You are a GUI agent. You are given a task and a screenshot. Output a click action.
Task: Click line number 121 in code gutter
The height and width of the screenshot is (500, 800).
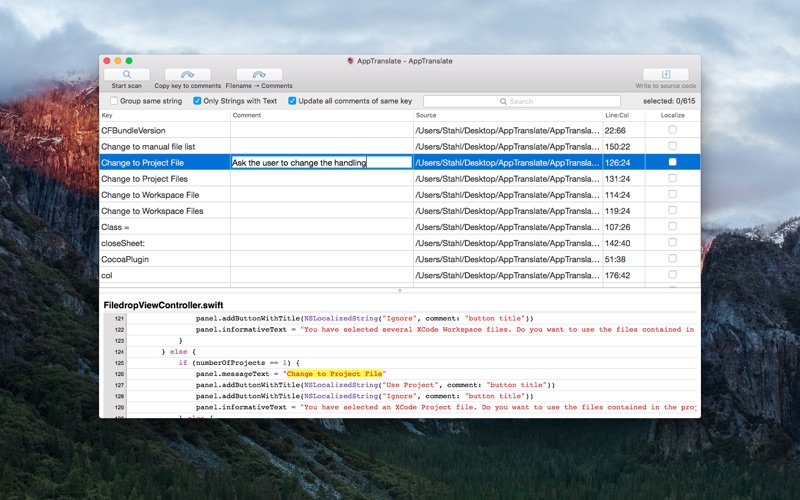pos(119,318)
